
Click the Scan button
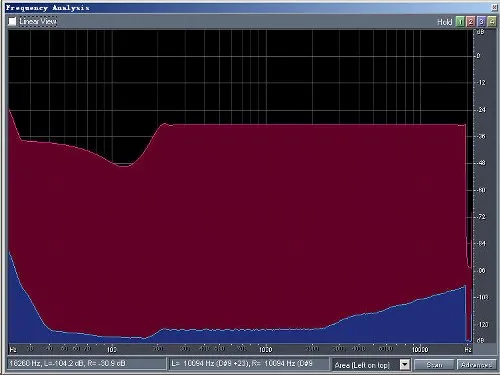(434, 365)
